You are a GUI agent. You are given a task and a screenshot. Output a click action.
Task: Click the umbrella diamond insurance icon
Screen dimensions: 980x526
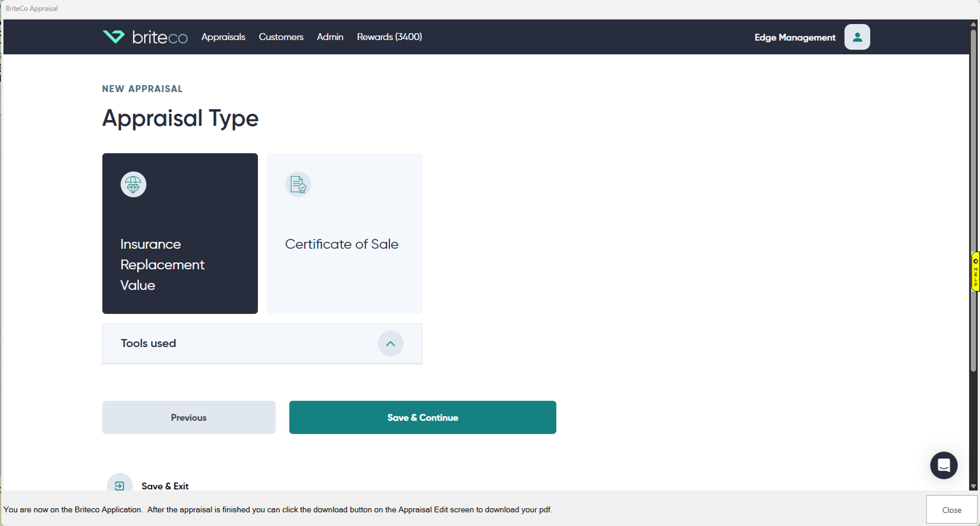pyautogui.click(x=133, y=184)
